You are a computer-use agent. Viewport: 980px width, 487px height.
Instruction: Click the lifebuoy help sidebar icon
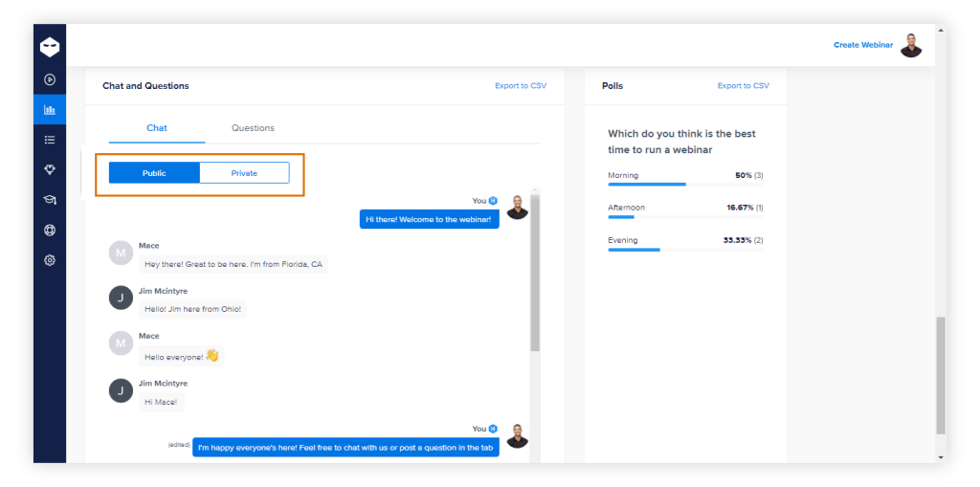click(50, 230)
